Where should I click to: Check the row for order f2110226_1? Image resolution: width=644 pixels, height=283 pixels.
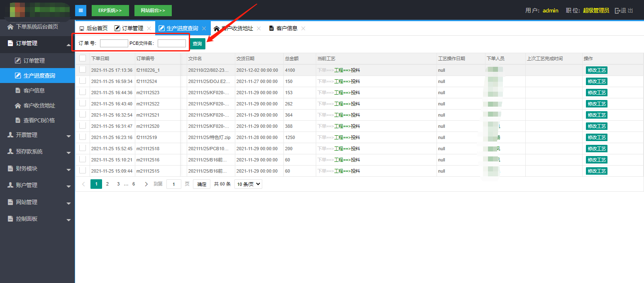point(83,70)
